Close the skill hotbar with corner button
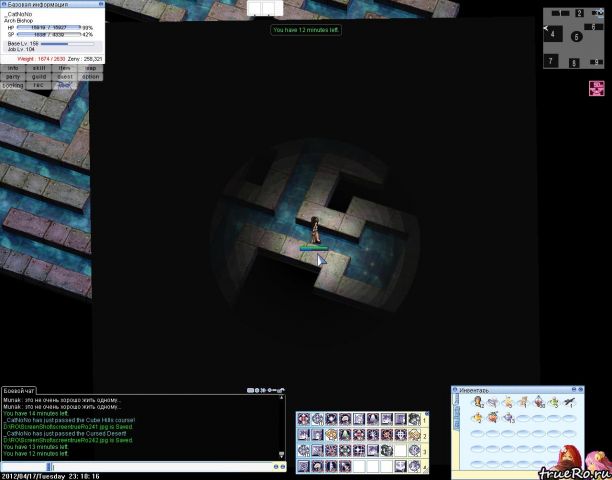This screenshot has height=480, width=612. point(426,414)
